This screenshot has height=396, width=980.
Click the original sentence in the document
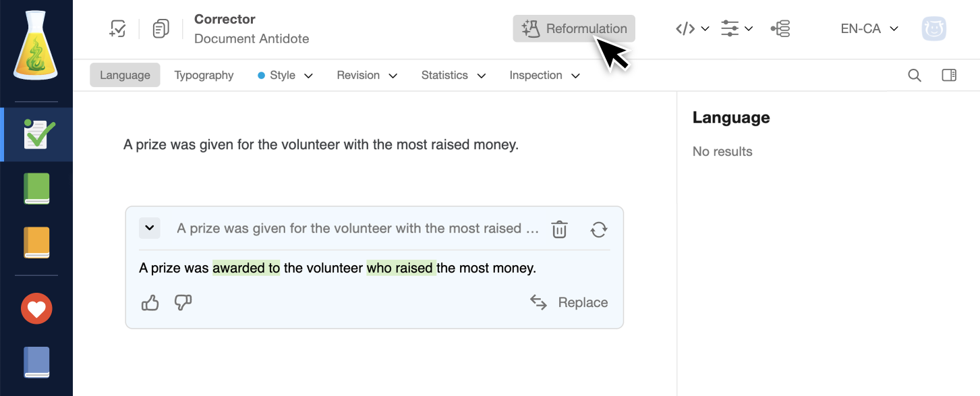coord(320,144)
